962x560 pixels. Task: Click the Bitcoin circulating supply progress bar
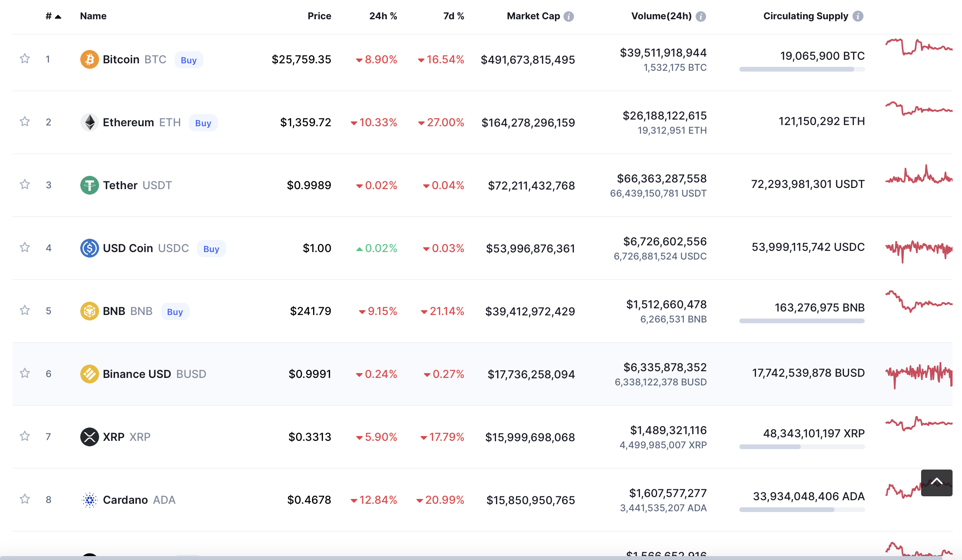coord(802,69)
